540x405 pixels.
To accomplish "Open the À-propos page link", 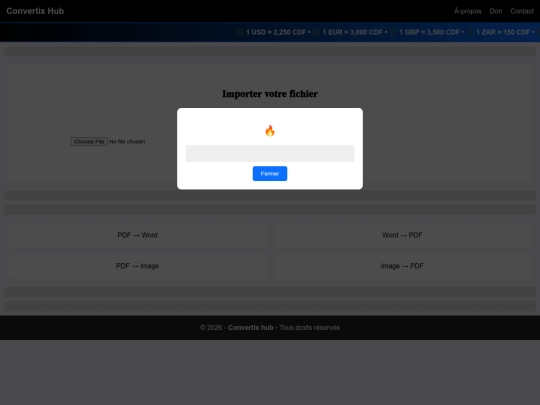I will pos(467,11).
